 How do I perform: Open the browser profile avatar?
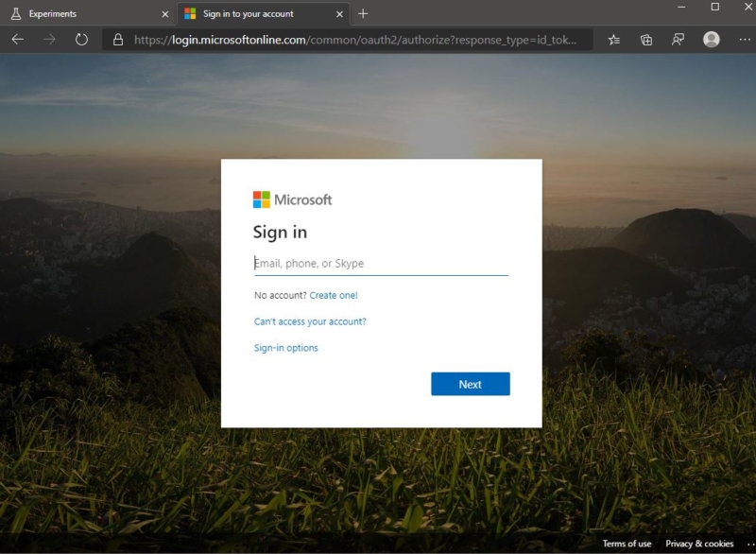click(712, 40)
